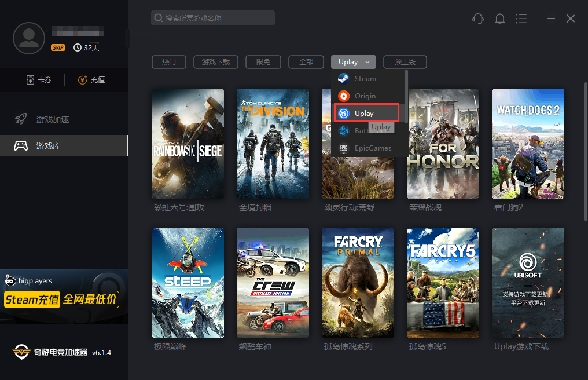Click game library vertical scrollbar
588x380 pixels.
pyautogui.click(x=586, y=152)
